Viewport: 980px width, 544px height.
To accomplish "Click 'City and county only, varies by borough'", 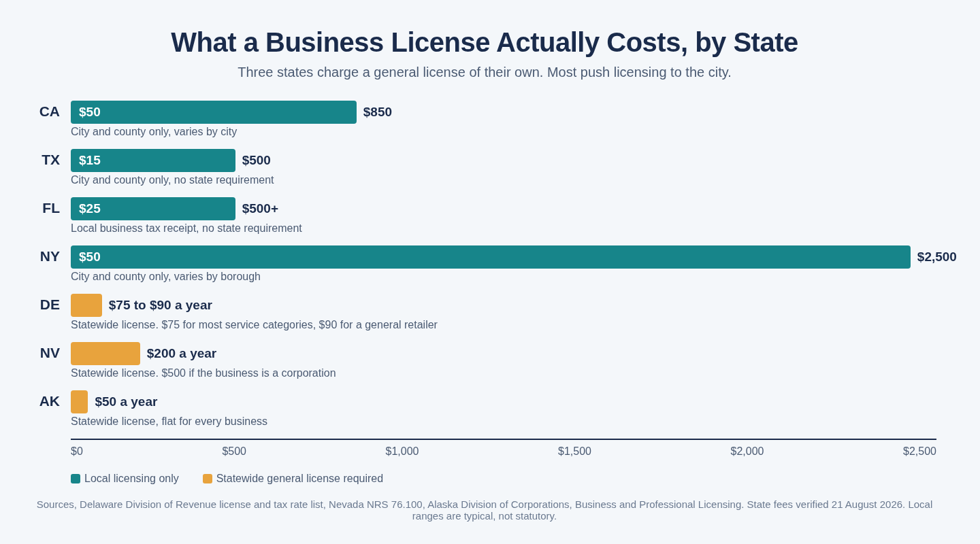I will pyautogui.click(x=165, y=277).
